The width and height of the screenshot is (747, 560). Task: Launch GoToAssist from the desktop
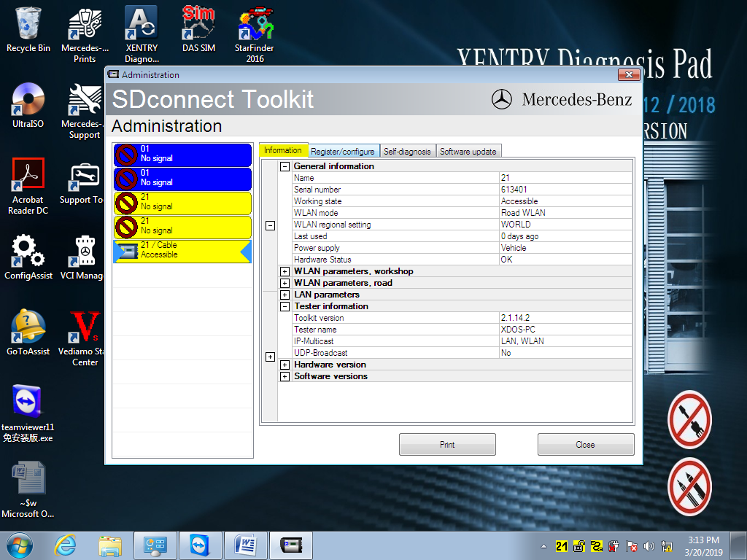(28, 332)
